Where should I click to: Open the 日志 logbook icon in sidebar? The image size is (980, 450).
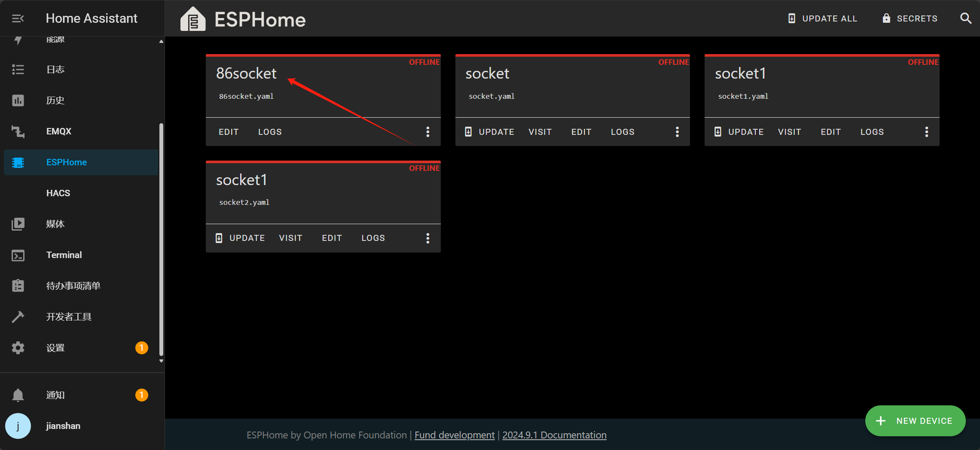click(x=18, y=70)
